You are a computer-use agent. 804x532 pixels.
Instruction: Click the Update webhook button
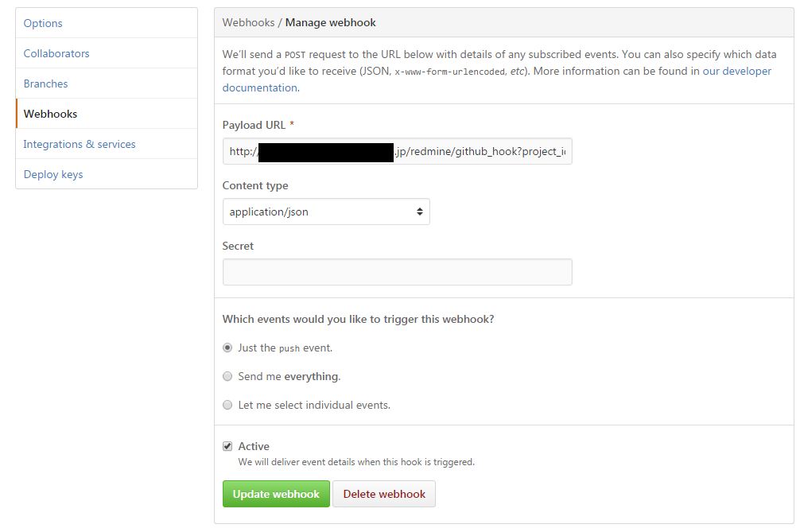click(x=276, y=494)
